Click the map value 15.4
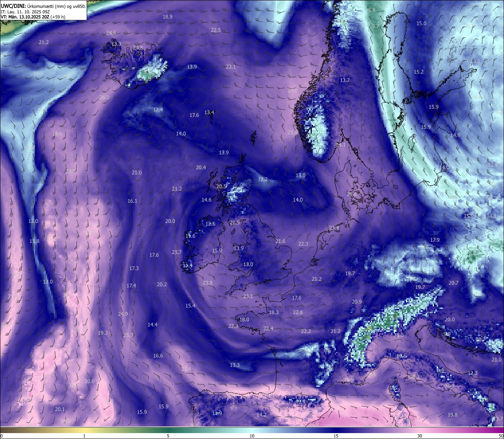Viewport: 504px width, 439px height. [x=190, y=306]
